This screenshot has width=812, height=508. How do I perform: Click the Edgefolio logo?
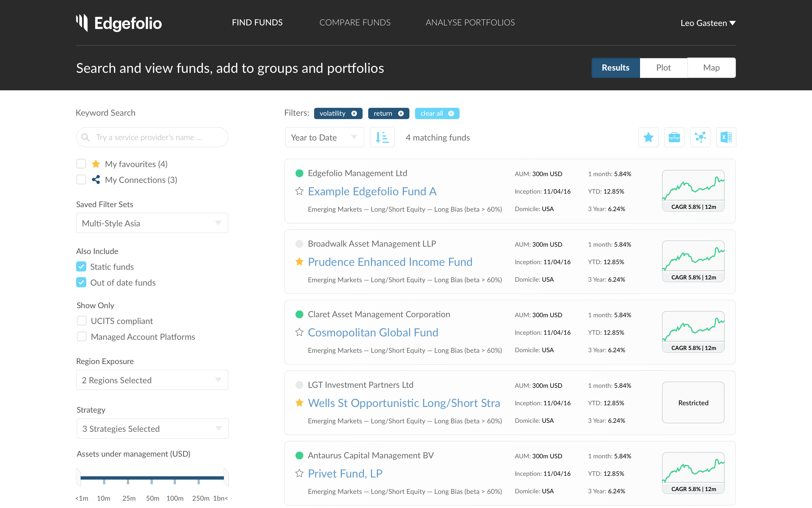[119, 23]
